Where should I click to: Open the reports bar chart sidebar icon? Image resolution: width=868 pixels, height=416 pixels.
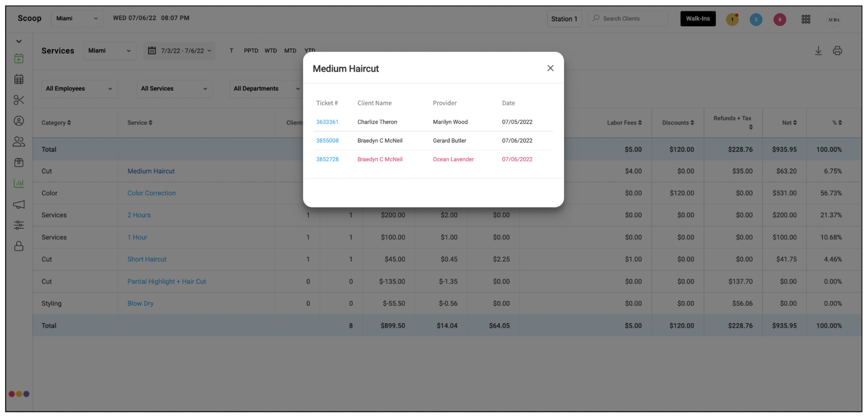(x=19, y=183)
